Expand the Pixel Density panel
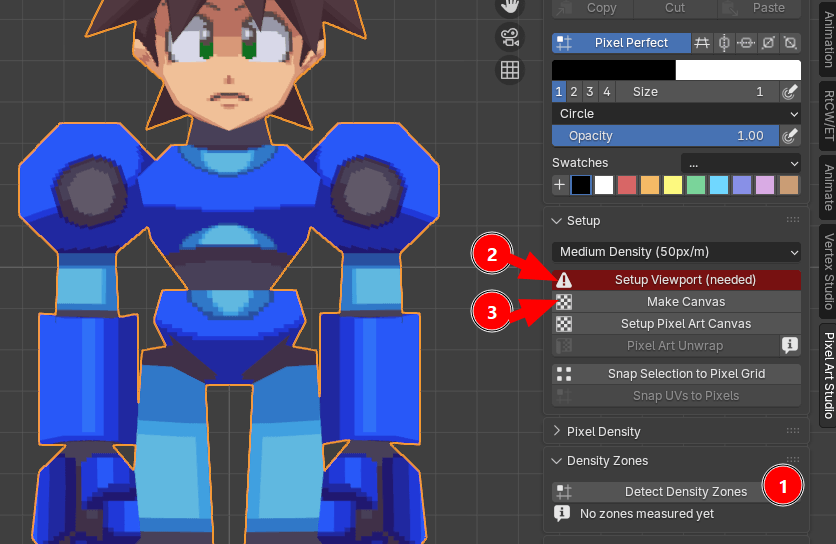 click(557, 431)
